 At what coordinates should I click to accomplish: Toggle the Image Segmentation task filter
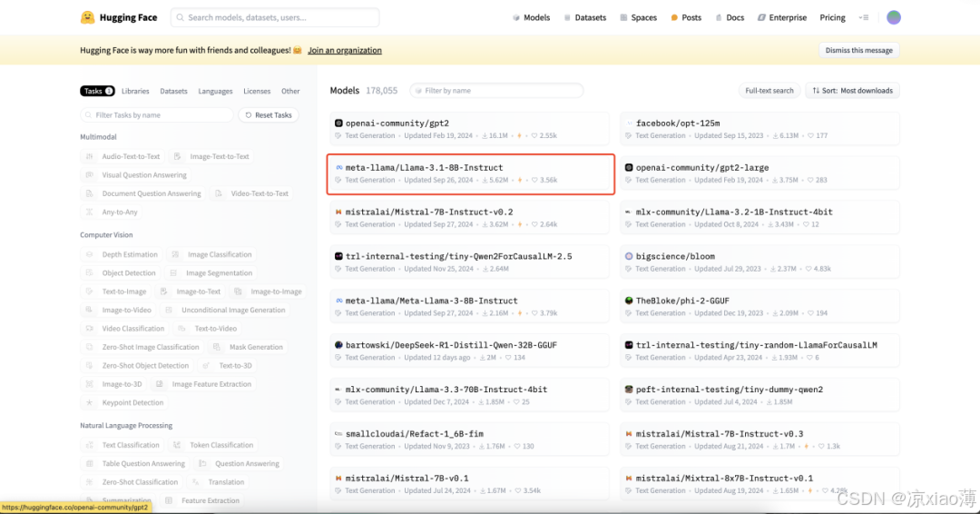click(x=211, y=273)
